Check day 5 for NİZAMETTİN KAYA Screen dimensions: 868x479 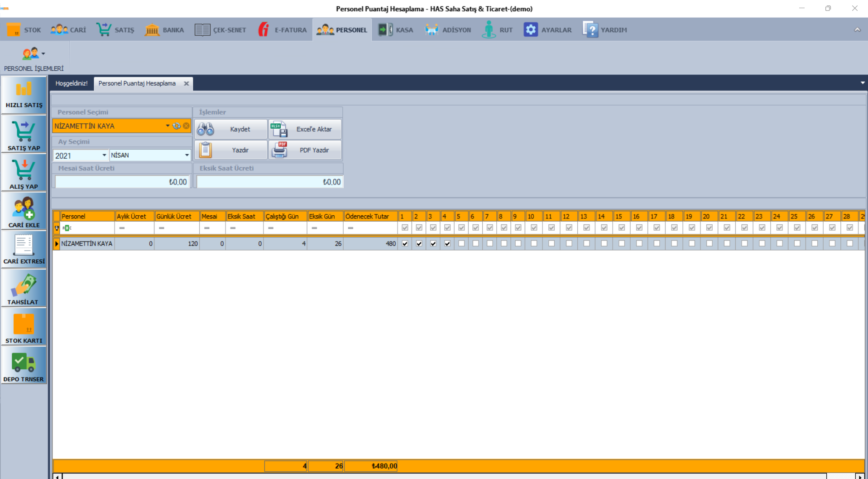[x=461, y=243]
